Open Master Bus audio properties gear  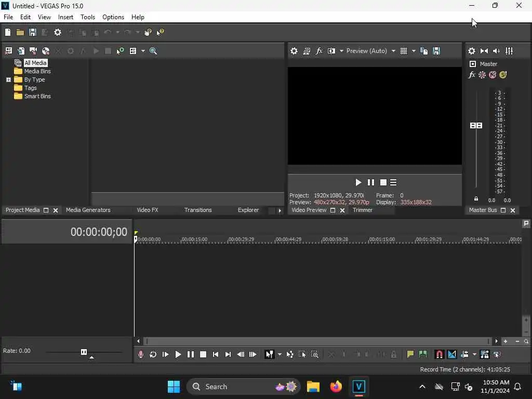[472, 51]
